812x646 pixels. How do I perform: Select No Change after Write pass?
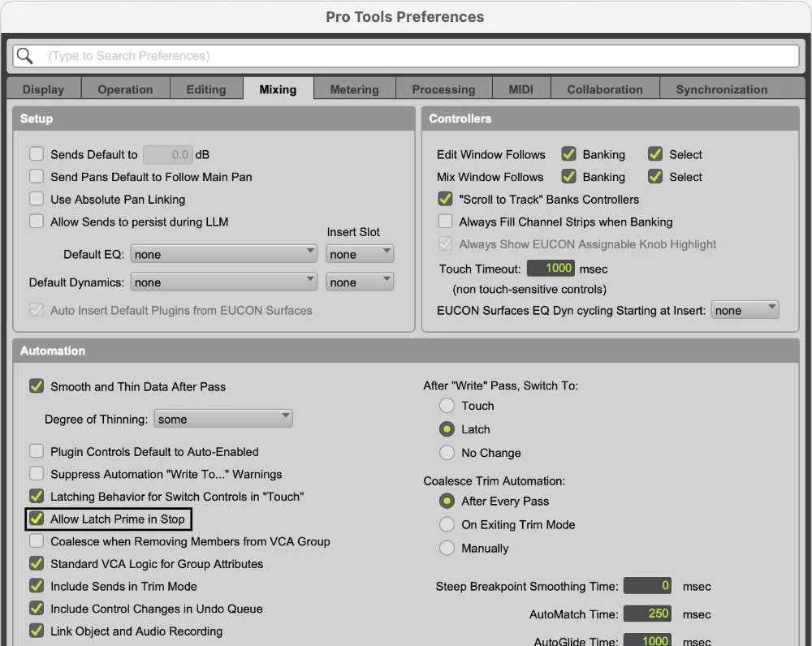(x=447, y=452)
